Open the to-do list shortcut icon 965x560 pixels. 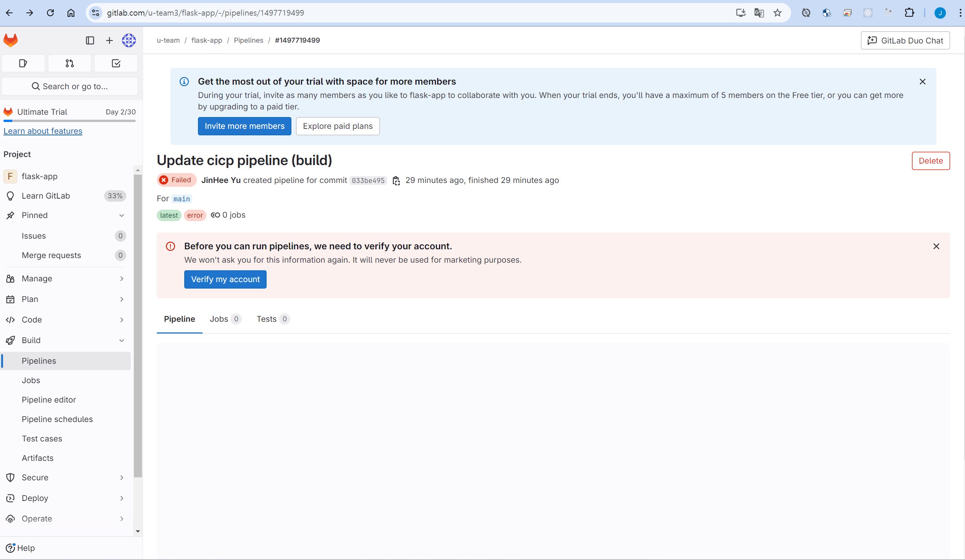116,63
